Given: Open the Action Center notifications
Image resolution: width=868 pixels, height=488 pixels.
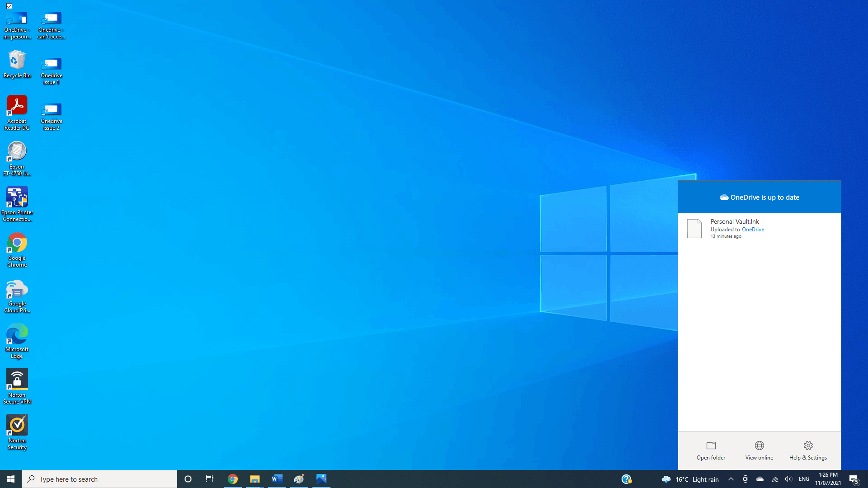Looking at the screenshot, I should pyautogui.click(x=854, y=479).
